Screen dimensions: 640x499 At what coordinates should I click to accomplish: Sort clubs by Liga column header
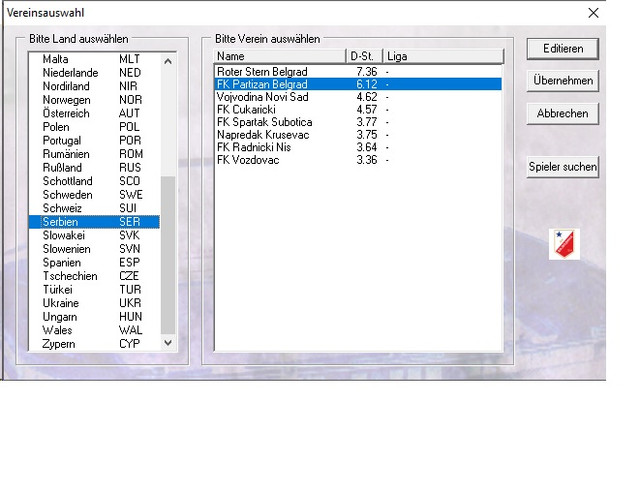[443, 56]
